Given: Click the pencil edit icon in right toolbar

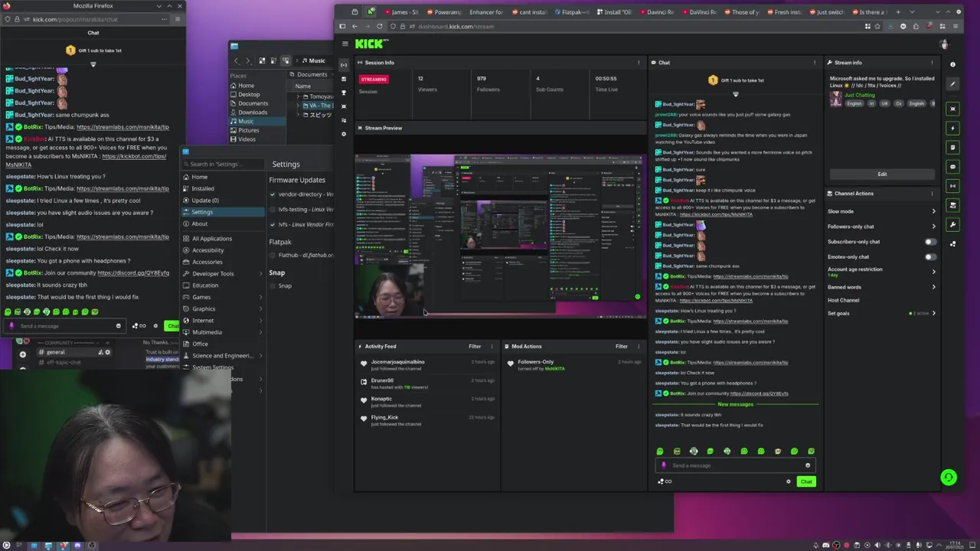Looking at the screenshot, I should 952,83.
